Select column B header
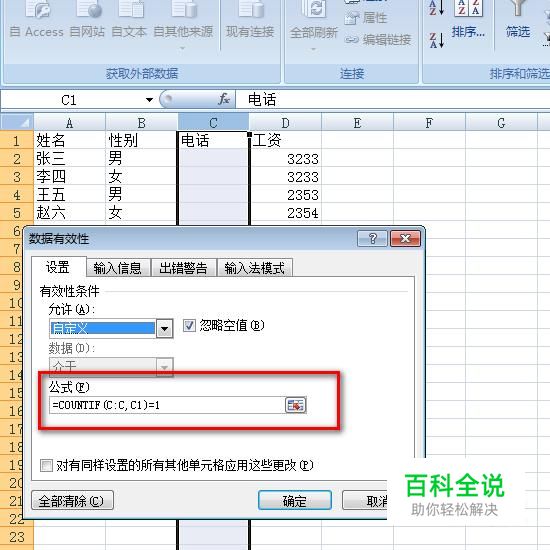This screenshot has width=550, height=550. [142, 123]
